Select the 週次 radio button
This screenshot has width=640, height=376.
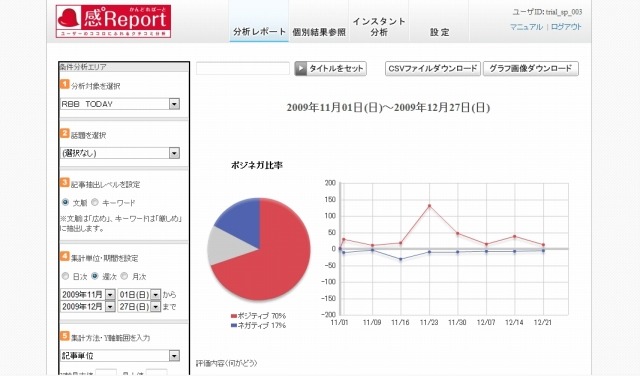95,276
